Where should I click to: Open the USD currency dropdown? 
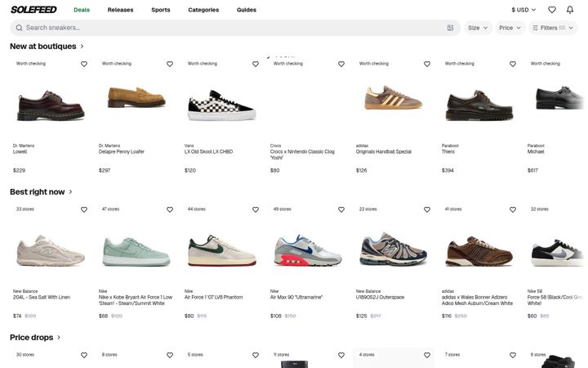(x=523, y=10)
